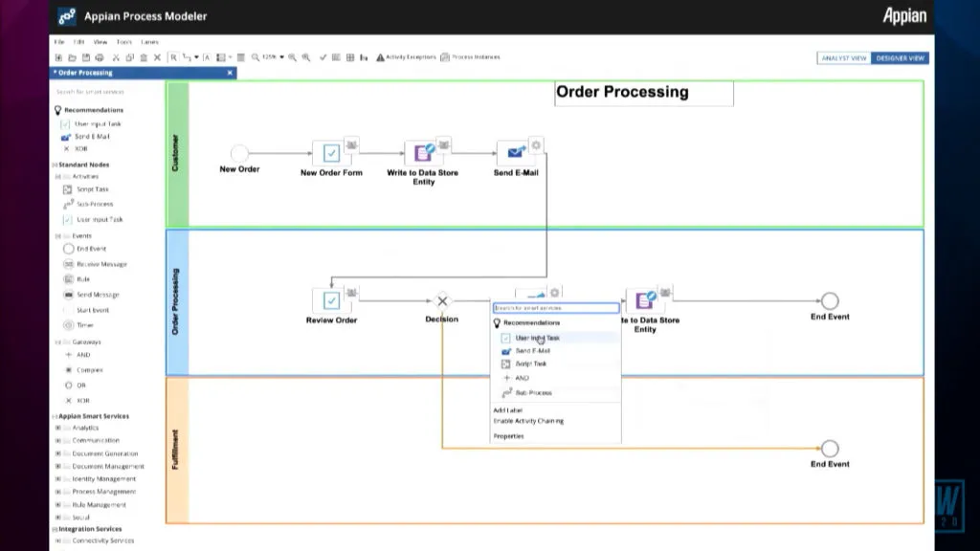Switch to Designer View
Screen dimensions: 980x551
point(900,58)
